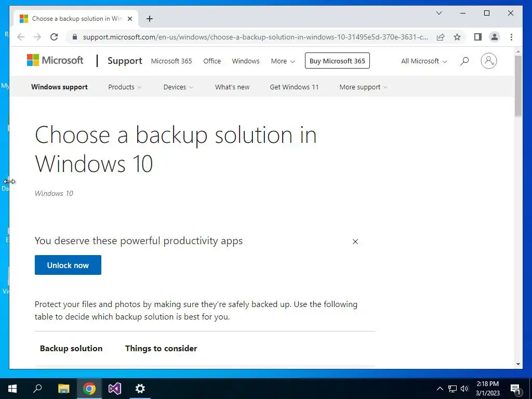The image size is (532, 399).
Task: Open a new tab with plus icon
Action: click(150, 19)
